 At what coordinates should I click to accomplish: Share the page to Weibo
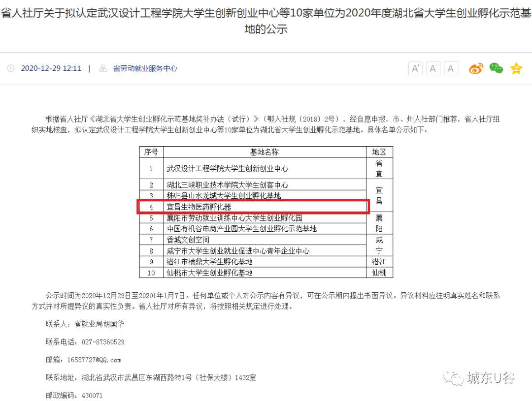[476, 68]
